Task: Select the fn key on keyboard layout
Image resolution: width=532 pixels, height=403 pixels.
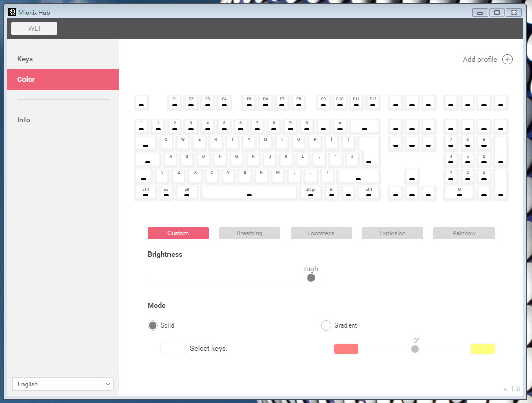Action: 332,193
